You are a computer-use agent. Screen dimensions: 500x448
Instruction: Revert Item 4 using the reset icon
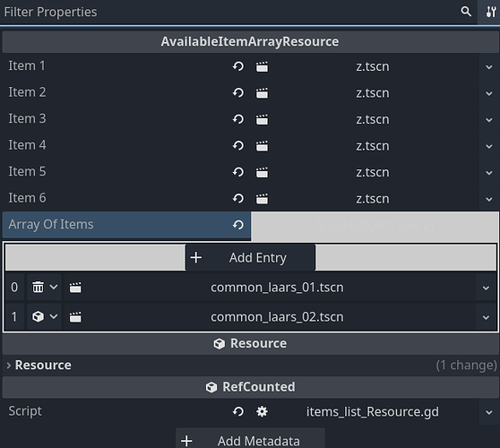coord(237,146)
